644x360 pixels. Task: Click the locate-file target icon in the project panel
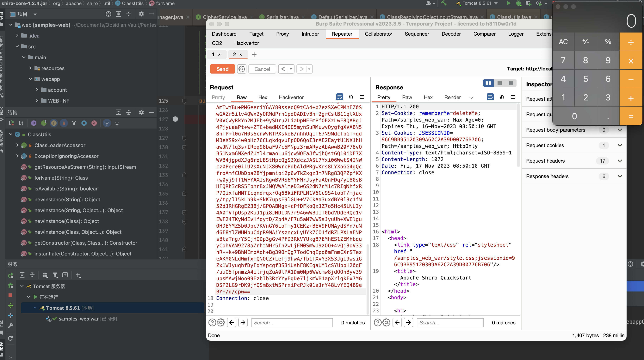pyautogui.click(x=108, y=14)
